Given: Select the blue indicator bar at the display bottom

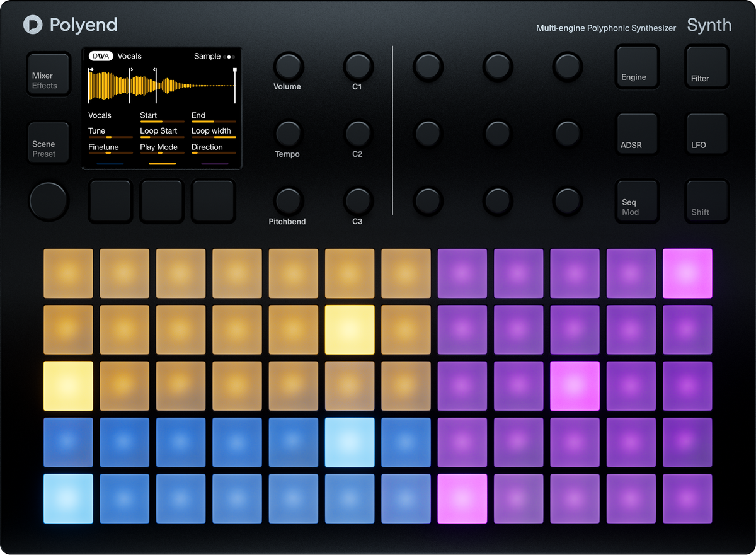Looking at the screenshot, I should 110,164.
